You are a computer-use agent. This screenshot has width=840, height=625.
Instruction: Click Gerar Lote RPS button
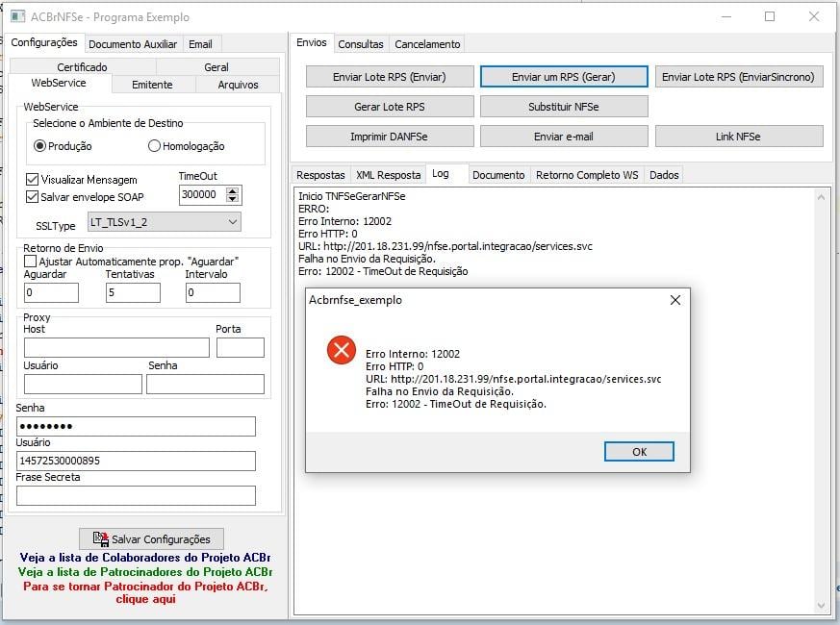point(390,107)
